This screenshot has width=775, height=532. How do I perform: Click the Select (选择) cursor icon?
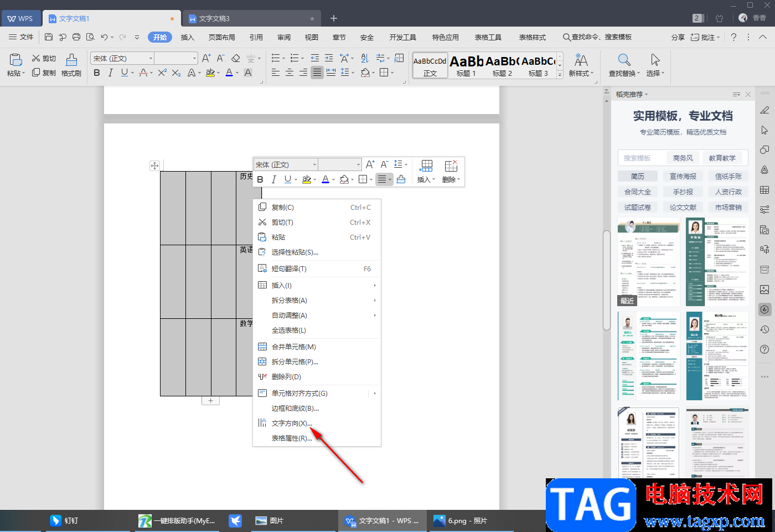(x=655, y=60)
